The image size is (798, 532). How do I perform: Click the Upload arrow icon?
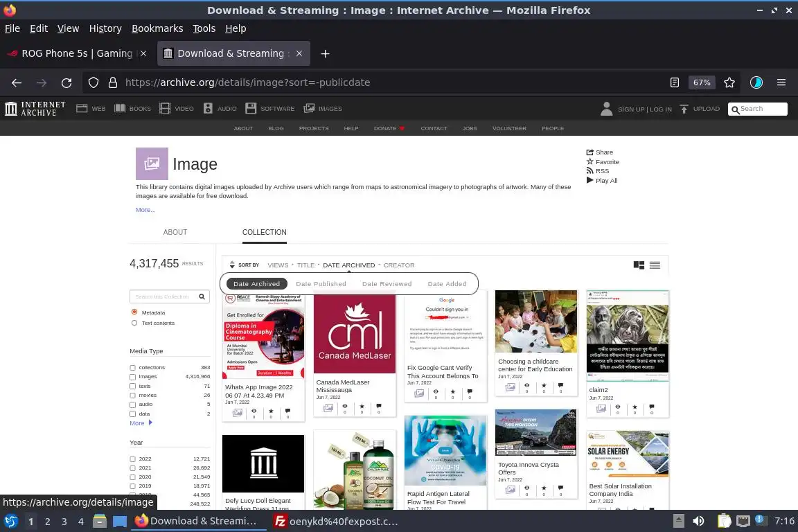pyautogui.click(x=684, y=109)
